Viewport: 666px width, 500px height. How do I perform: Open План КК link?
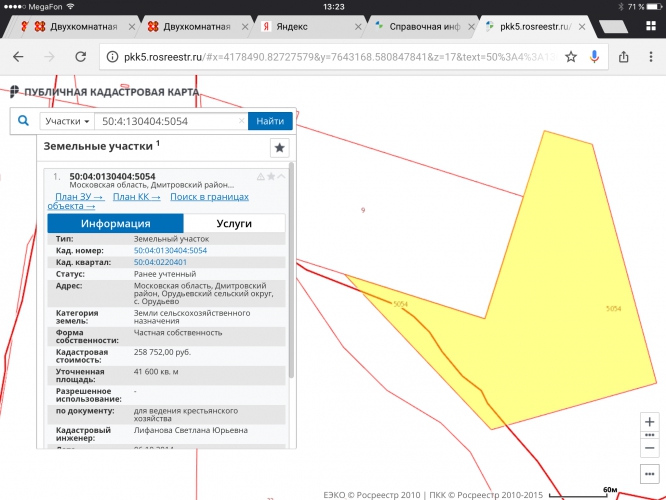[137, 197]
